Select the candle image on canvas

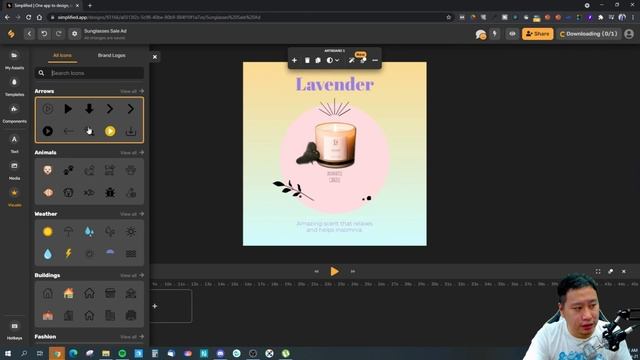tap(336, 145)
